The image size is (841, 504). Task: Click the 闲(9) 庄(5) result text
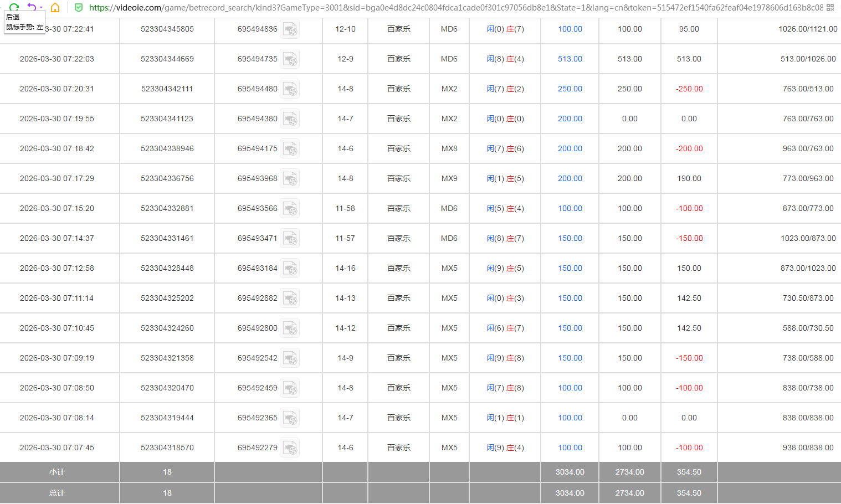tap(505, 268)
